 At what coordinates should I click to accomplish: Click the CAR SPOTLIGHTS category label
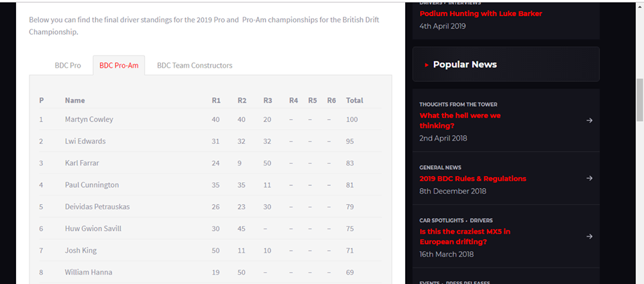pos(441,220)
